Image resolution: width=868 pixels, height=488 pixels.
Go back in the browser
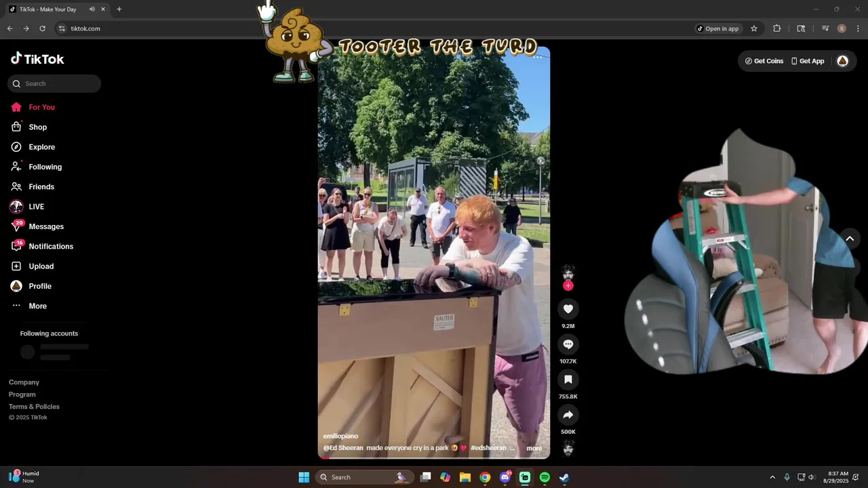pos(9,28)
